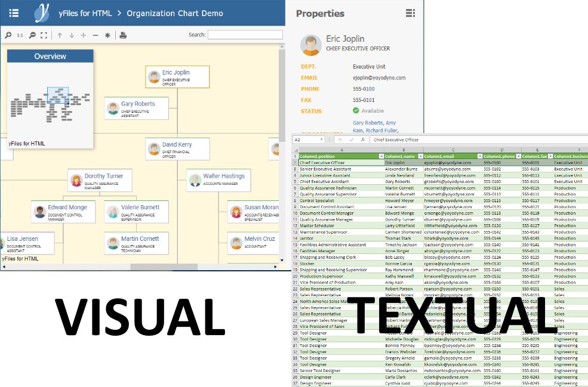Confirm formula entry with checkmark icon

click(x=352, y=140)
